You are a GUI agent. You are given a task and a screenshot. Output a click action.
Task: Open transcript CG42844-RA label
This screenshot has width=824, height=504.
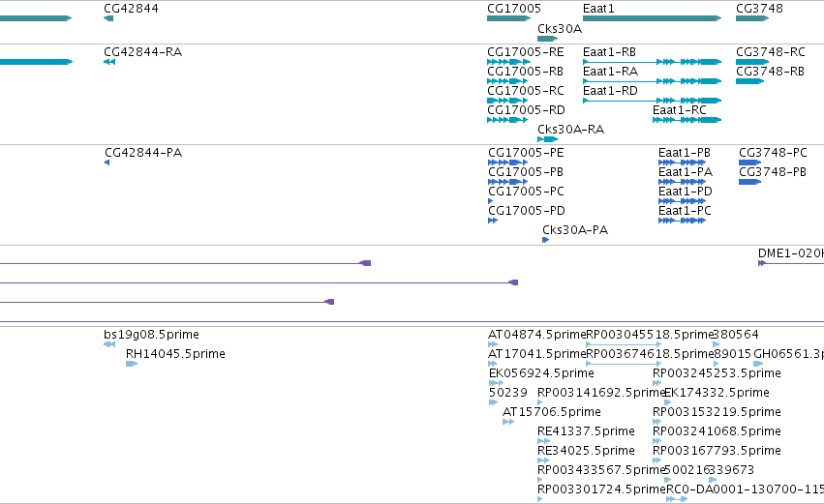[x=143, y=52]
